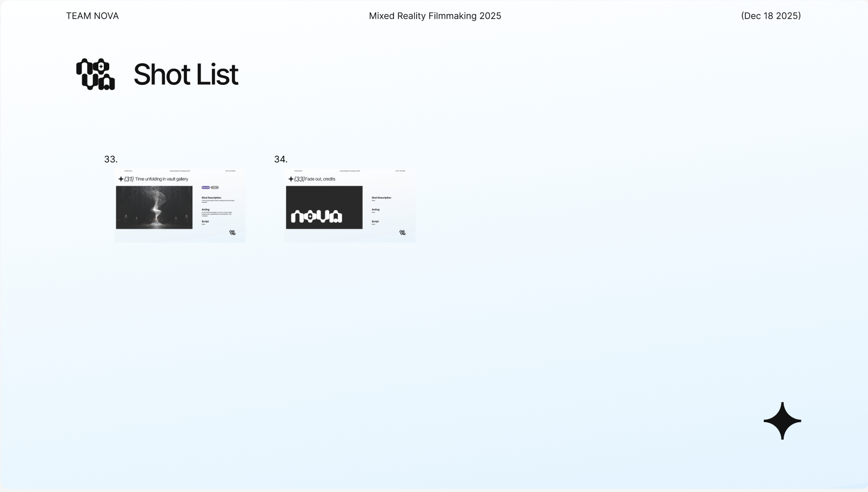This screenshot has height=492, width=868.
Task: Click the number label '34.'
Action: coord(281,159)
